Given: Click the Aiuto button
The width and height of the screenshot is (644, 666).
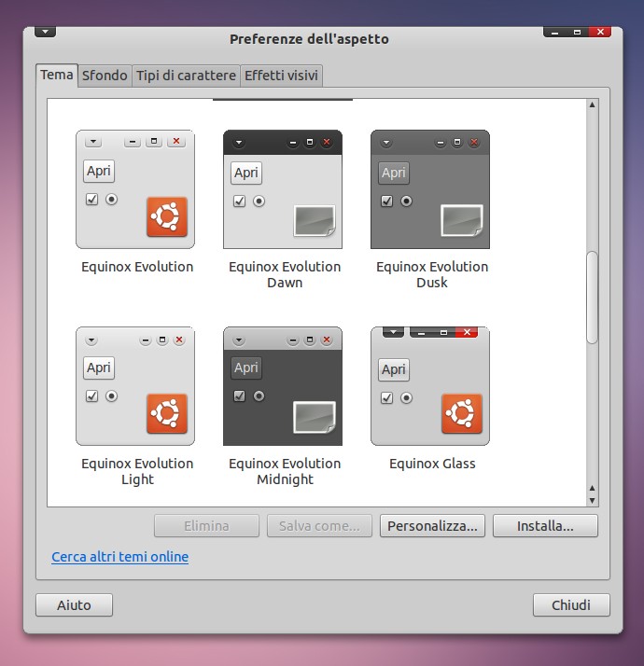Looking at the screenshot, I should (x=74, y=604).
